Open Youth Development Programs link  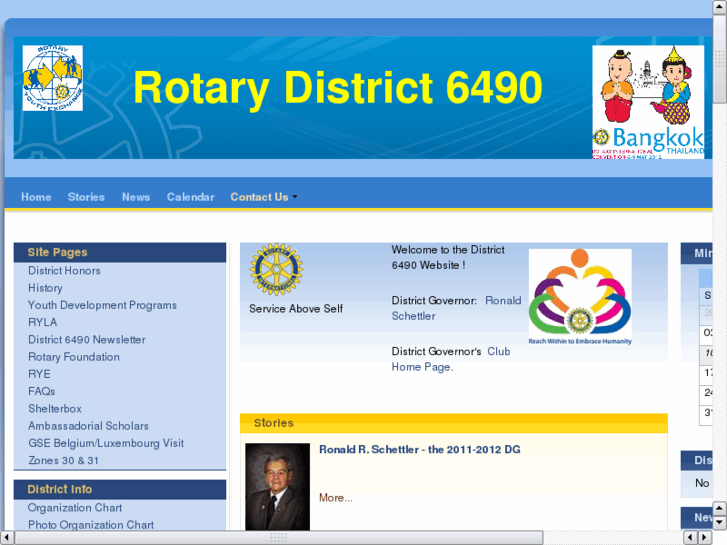tap(102, 305)
